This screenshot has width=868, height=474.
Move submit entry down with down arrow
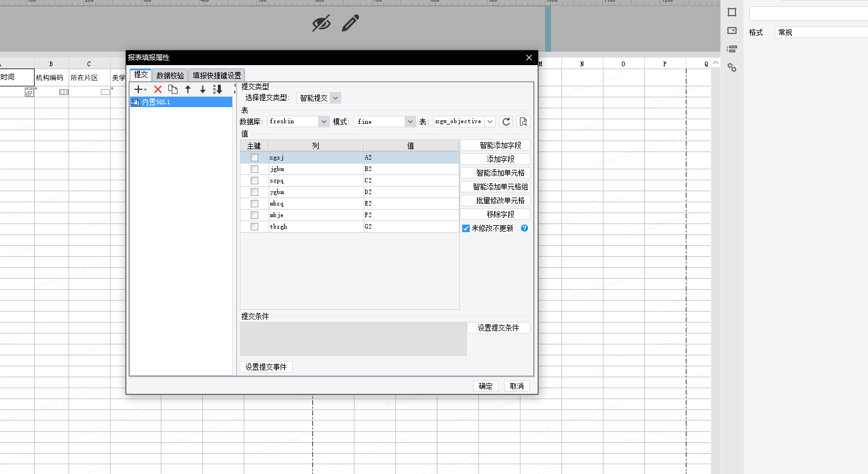(203, 89)
